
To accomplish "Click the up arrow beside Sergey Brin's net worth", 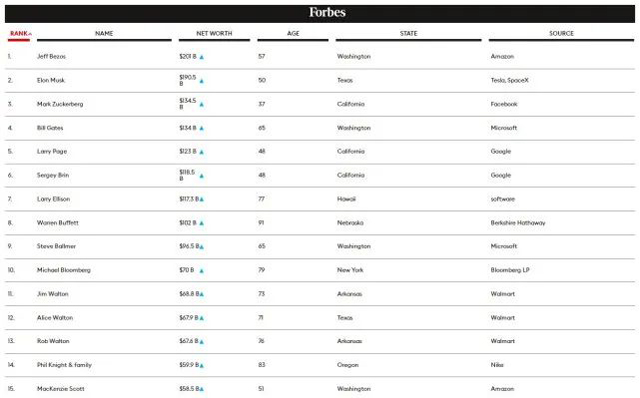I will pos(202,176).
